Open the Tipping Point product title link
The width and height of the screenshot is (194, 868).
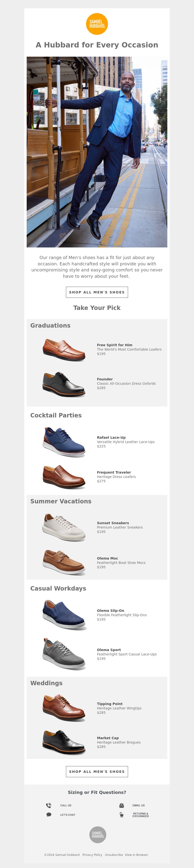pyautogui.click(x=110, y=704)
